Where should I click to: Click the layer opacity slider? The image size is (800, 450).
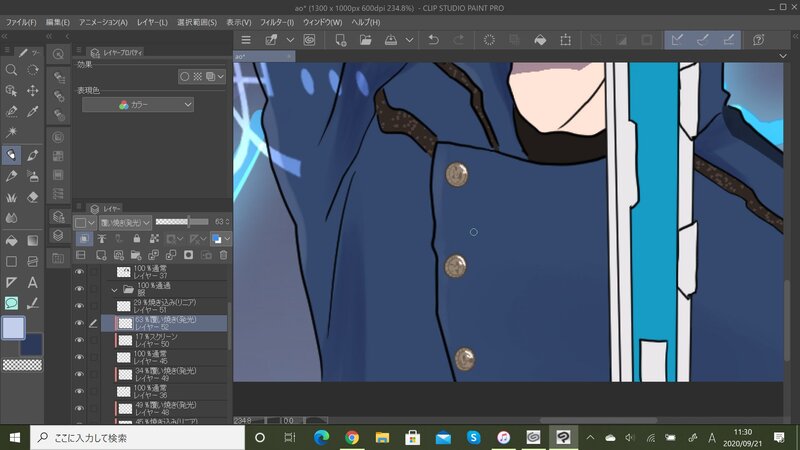tap(182, 222)
